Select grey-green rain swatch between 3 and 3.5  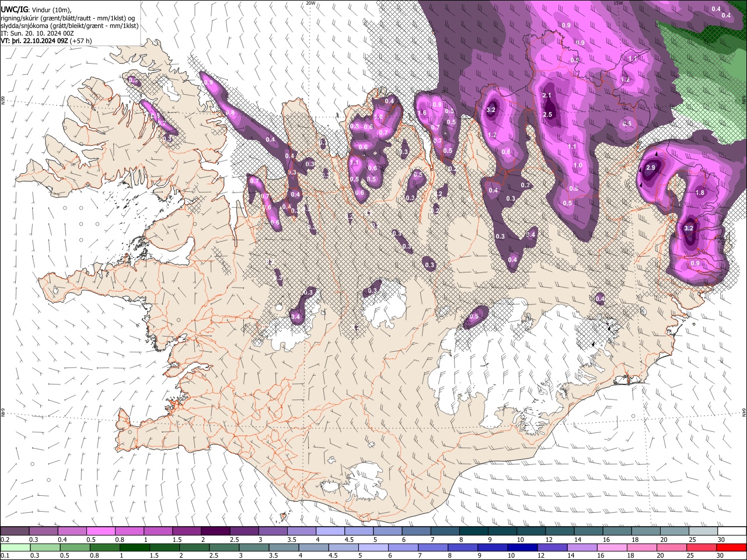click(254, 547)
